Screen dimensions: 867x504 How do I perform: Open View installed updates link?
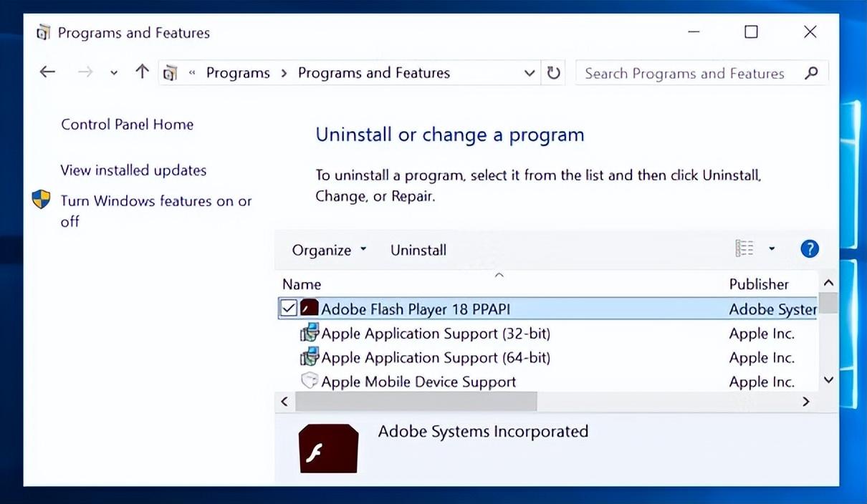tap(133, 170)
